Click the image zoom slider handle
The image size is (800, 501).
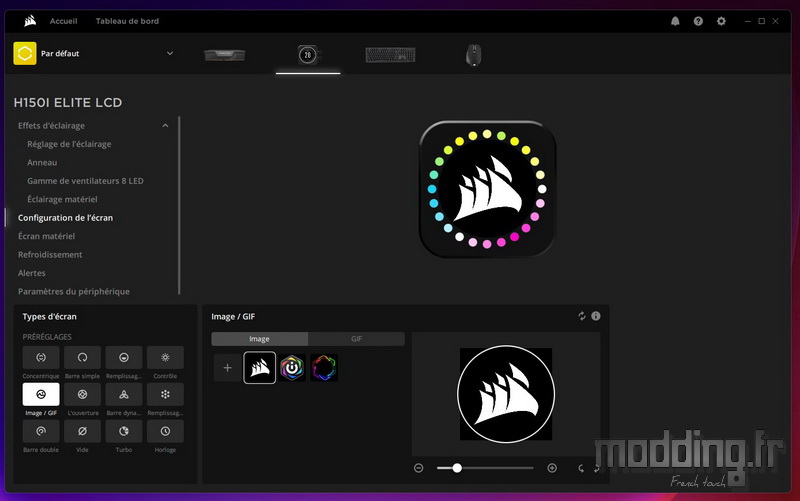pos(457,468)
